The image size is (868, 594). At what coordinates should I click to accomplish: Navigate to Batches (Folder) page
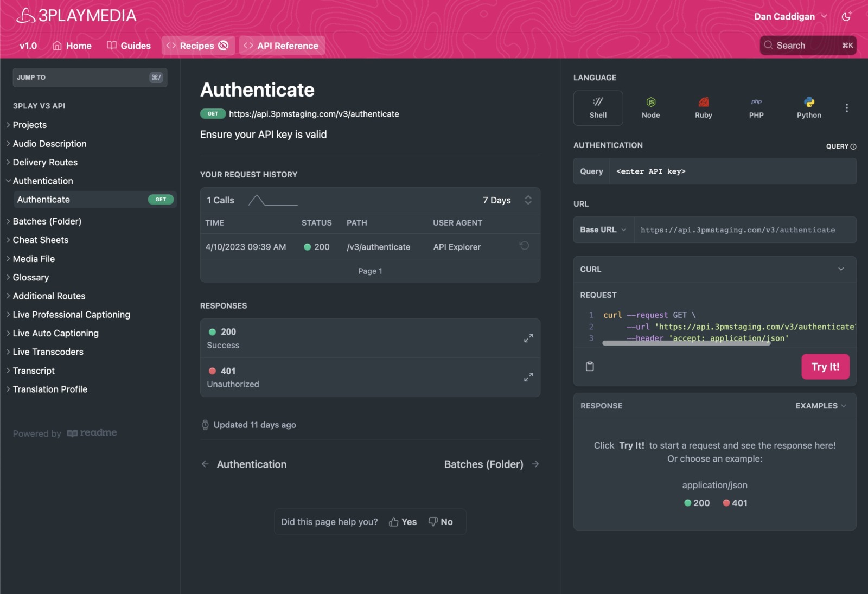(483, 464)
